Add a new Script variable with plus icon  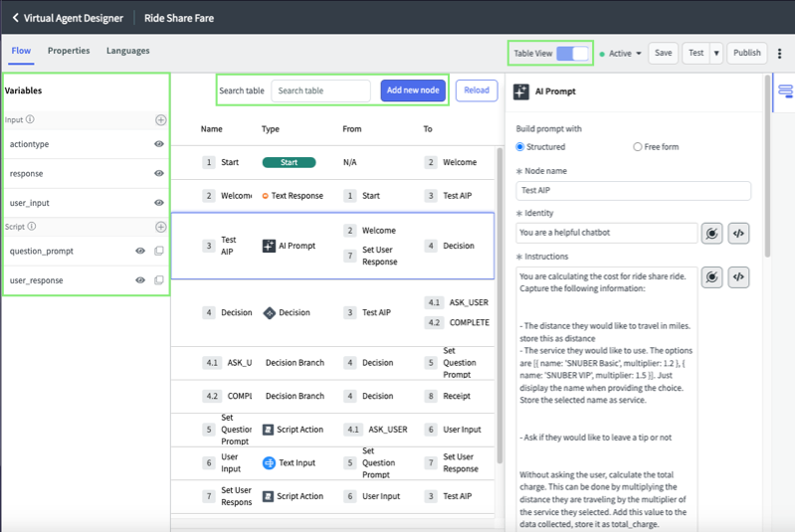tap(161, 227)
